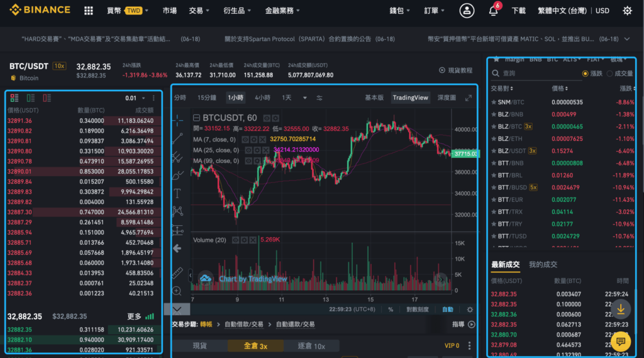This screenshot has height=358, width=644.
Task: Open the ALTS market dropdown
Action: (572, 60)
